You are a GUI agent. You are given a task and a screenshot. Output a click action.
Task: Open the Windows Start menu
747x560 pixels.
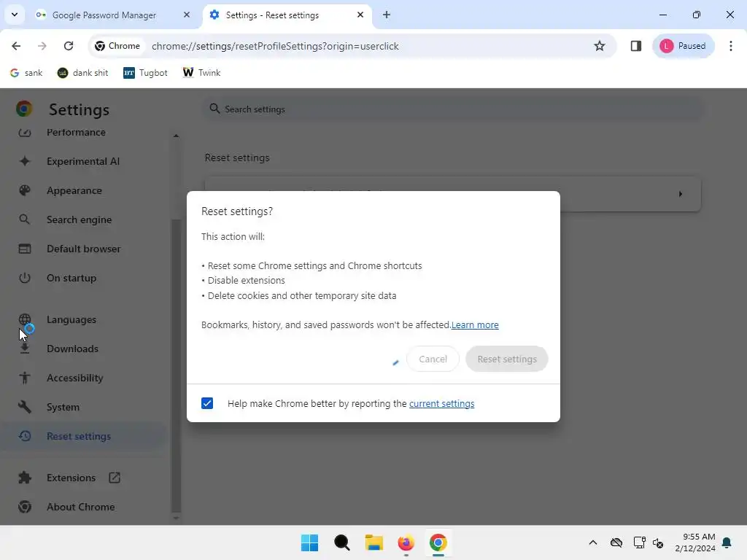click(309, 542)
